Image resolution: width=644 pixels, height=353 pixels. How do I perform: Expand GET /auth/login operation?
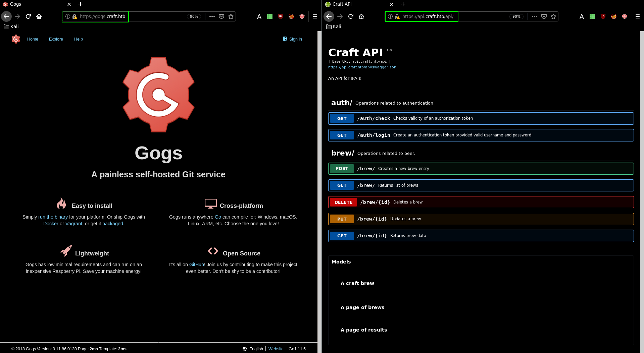point(481,135)
